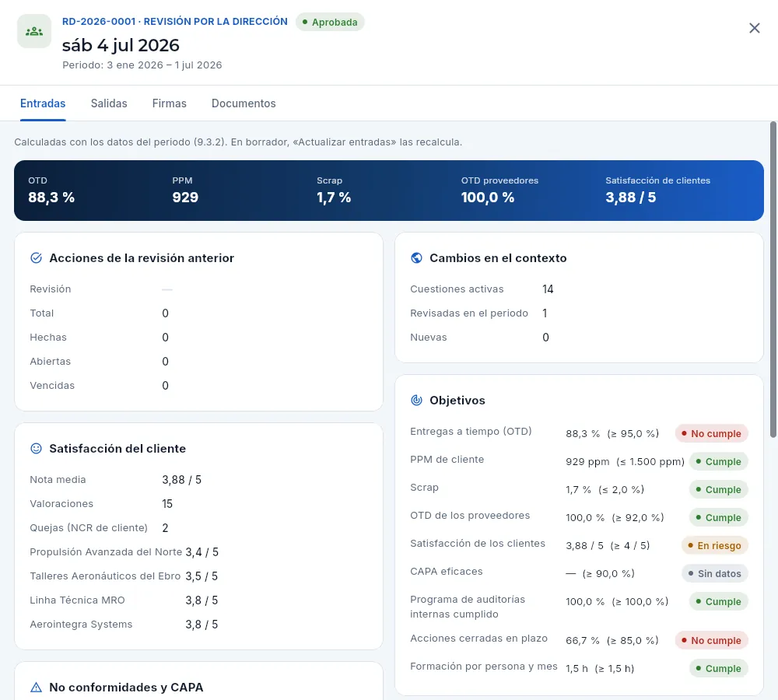
Task: Click the Nota media value 3,88 / 5
Action: [x=181, y=480]
